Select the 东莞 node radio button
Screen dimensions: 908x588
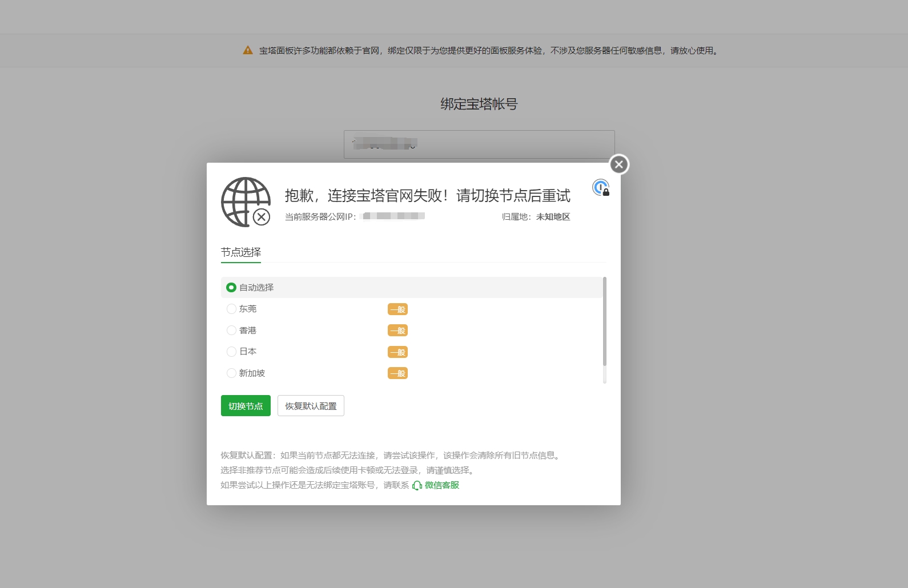tap(231, 309)
